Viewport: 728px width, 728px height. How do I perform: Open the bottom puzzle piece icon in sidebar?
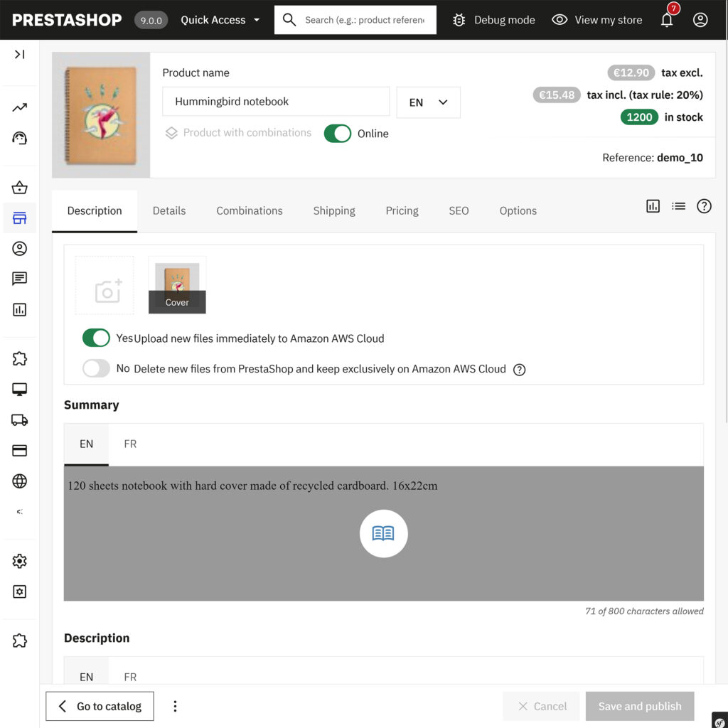pos(19,641)
